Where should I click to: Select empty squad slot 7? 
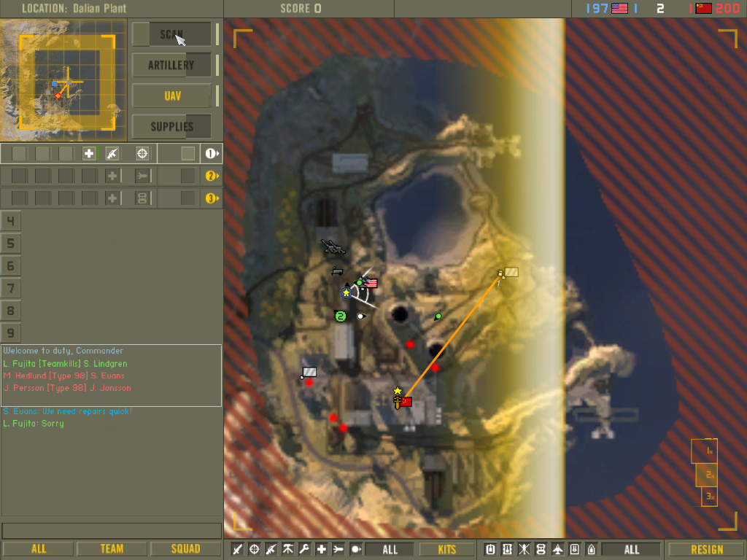click(x=10, y=288)
